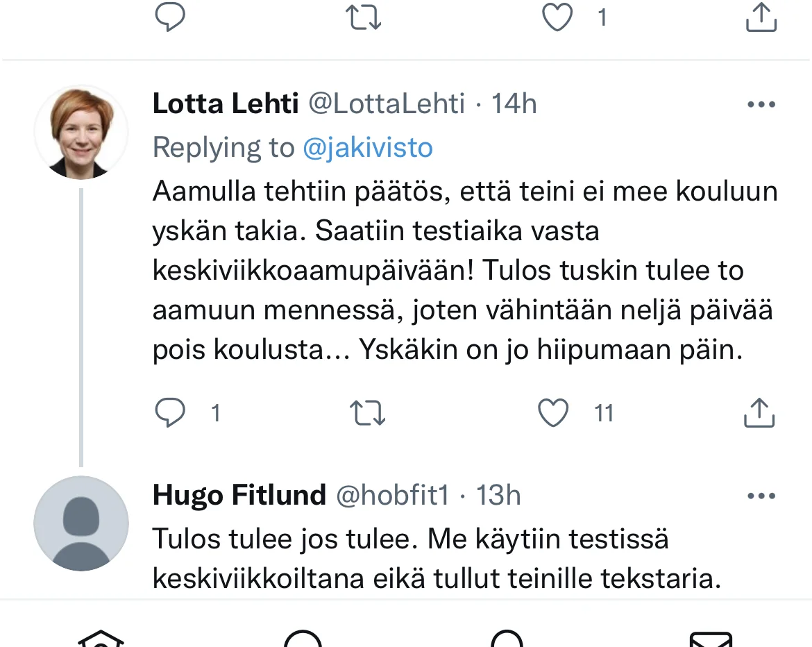Share the topmost tweet
The width and height of the screenshot is (812, 647).
pos(761,17)
